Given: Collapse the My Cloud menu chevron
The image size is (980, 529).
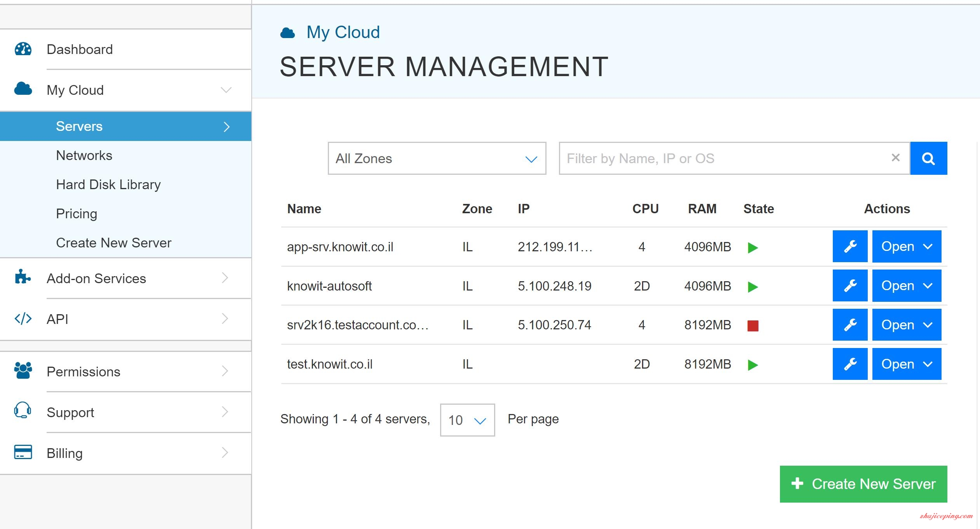Looking at the screenshot, I should tap(226, 90).
